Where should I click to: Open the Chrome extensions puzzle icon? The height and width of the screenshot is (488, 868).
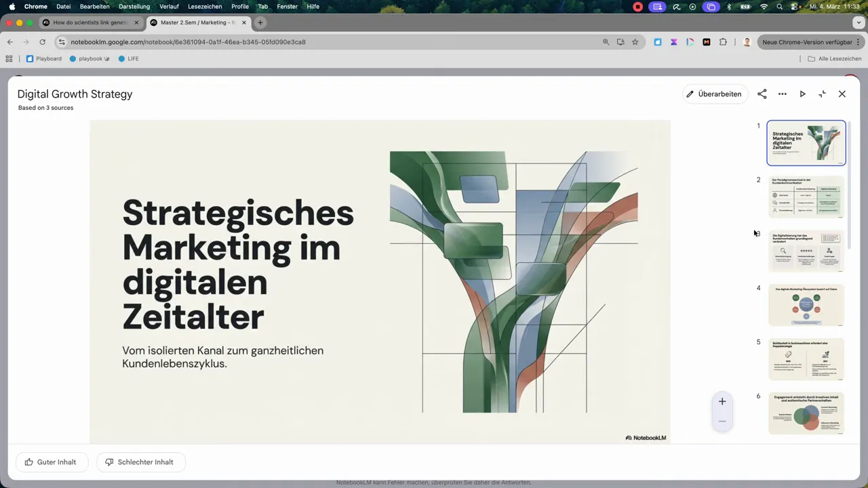pos(723,42)
